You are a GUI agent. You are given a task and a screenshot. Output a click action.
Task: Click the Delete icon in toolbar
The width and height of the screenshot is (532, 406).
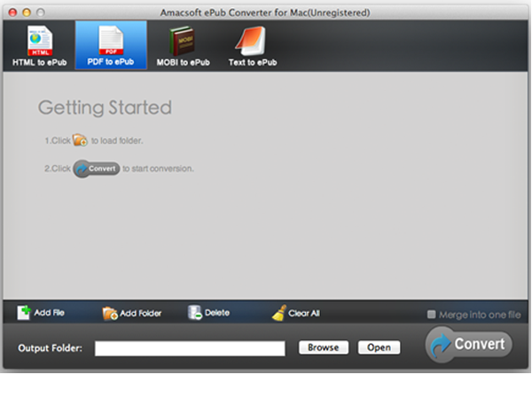[x=195, y=312]
